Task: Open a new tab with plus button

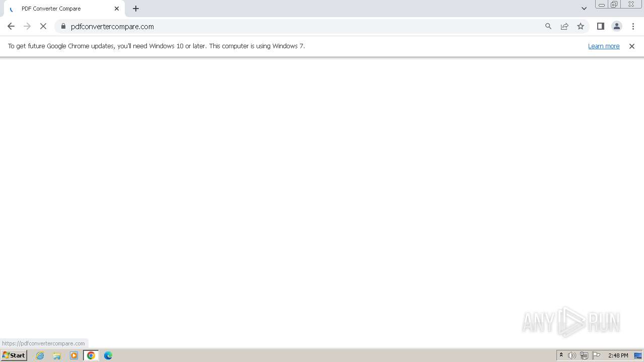Action: pyautogui.click(x=136, y=9)
